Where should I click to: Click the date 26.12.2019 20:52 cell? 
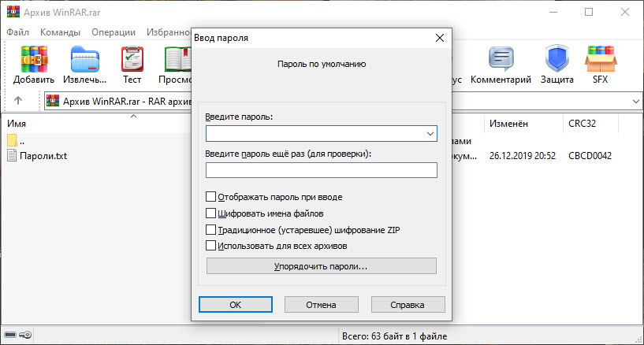tap(522, 156)
